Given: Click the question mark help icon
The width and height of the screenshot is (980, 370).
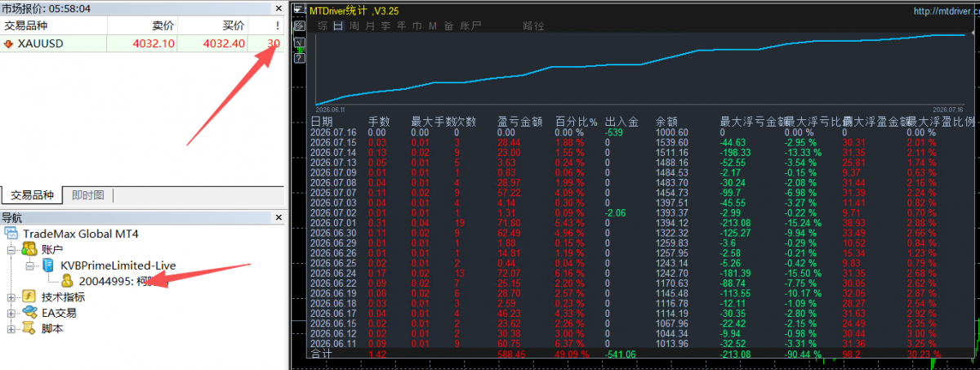Looking at the screenshot, I should click(299, 58).
